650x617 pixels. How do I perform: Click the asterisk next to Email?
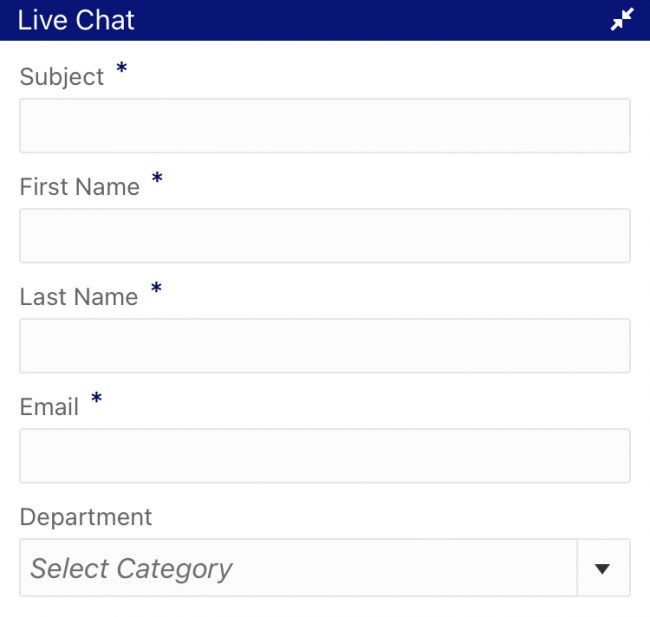click(x=96, y=400)
